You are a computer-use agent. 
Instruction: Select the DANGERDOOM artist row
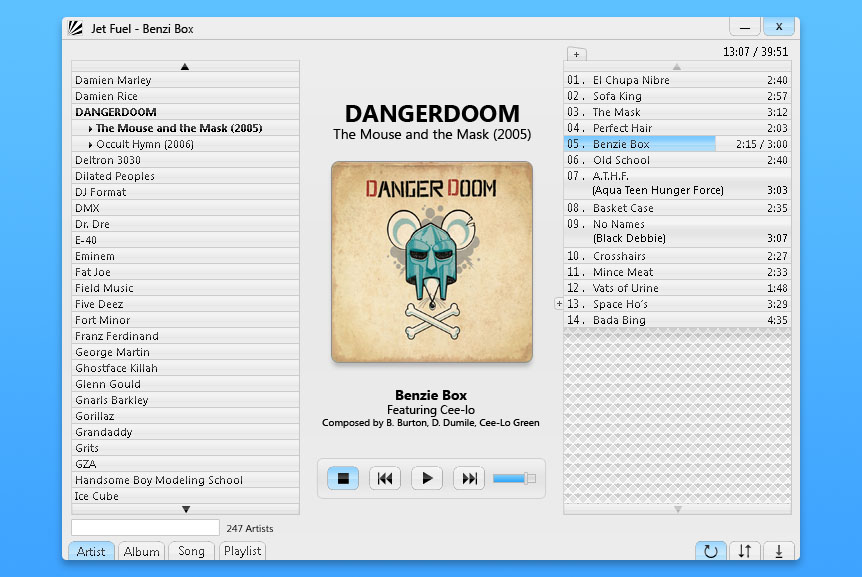pyautogui.click(x=185, y=112)
